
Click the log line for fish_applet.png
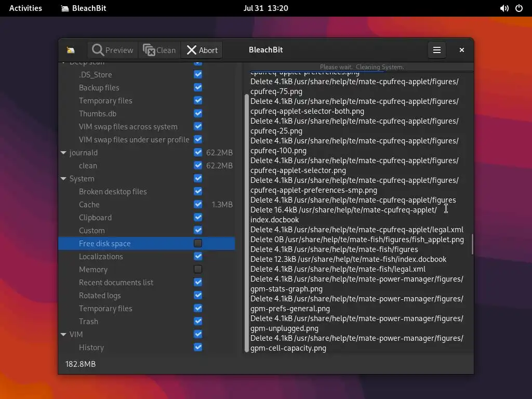click(x=357, y=240)
